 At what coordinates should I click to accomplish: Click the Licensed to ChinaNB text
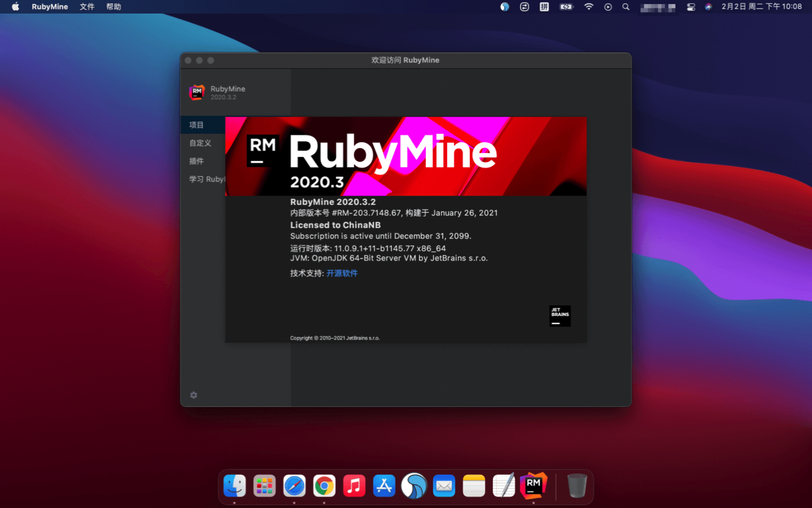tap(335, 225)
